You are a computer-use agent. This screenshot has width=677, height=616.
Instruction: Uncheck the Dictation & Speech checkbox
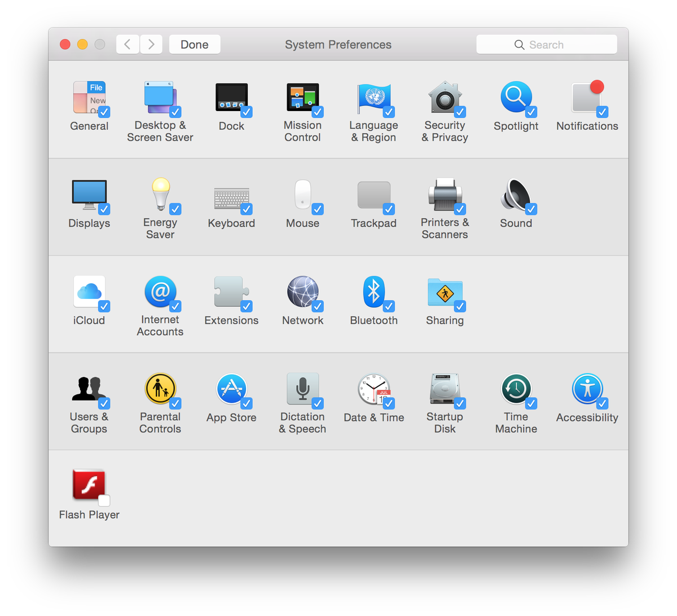[318, 403]
